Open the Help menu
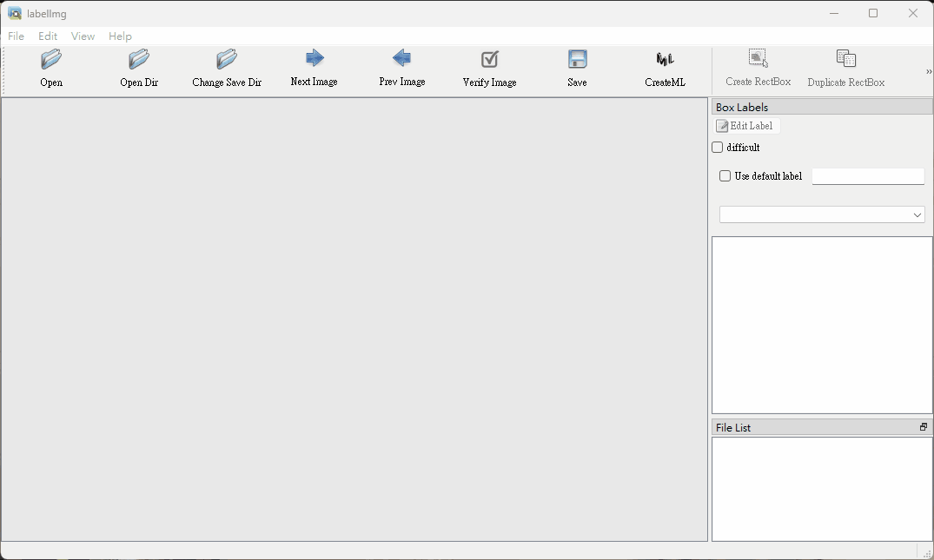Screen dimensions: 934x560 pos(121,36)
